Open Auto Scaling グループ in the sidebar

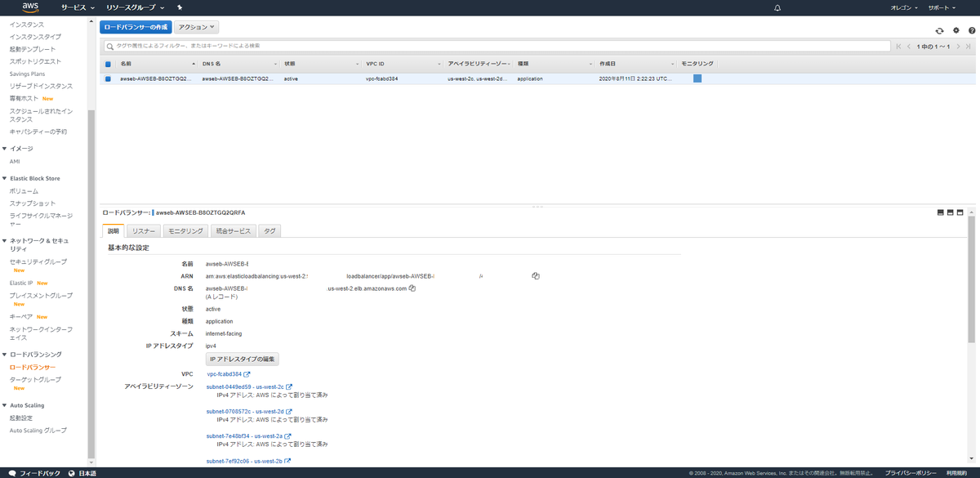point(38,430)
